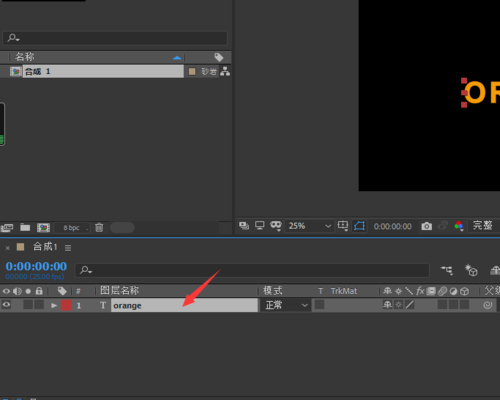Toggle motion blur switch for orange layer
Screen dimensions: 500x400
[x=442, y=305]
